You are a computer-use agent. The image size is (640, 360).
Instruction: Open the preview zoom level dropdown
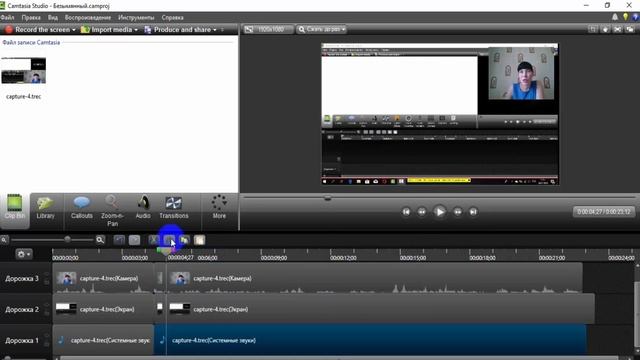click(322, 29)
